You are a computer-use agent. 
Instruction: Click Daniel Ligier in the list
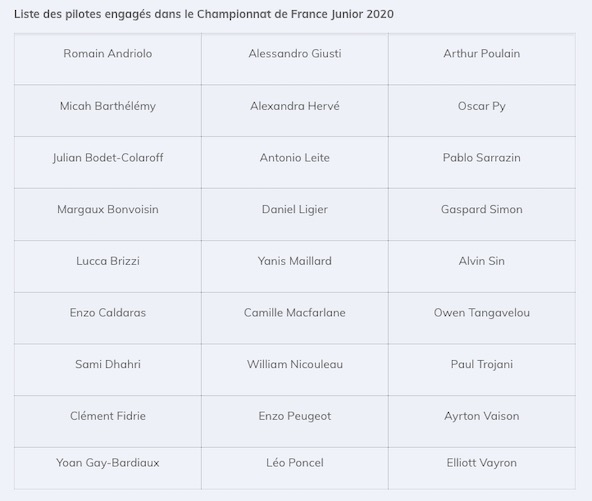tap(295, 210)
